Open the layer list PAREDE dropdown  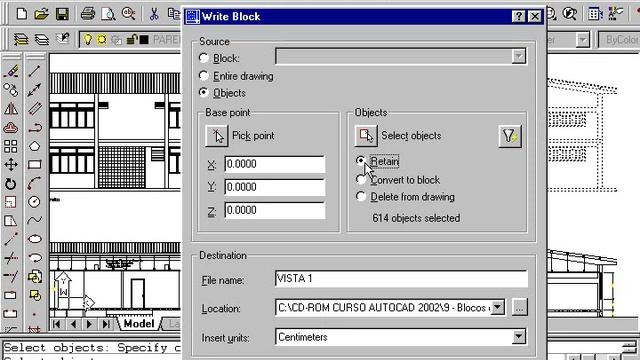click(131, 40)
